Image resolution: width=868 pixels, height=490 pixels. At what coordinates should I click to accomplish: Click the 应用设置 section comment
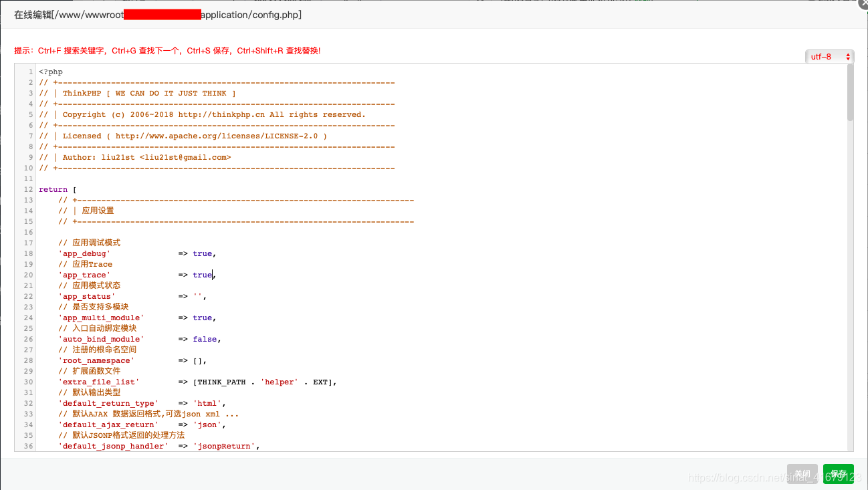point(86,211)
